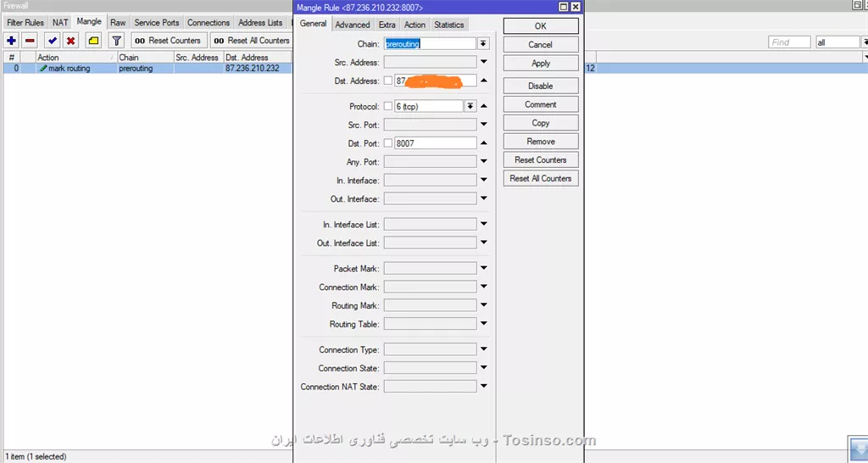This screenshot has height=463, width=868.
Task: Expand the Connection Type field
Action: 484,349
